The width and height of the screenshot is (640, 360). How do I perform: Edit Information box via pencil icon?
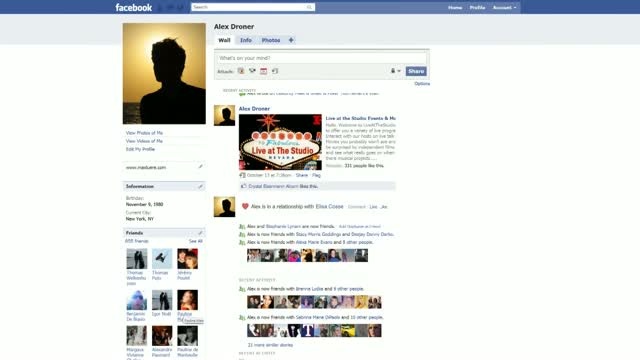200,187
